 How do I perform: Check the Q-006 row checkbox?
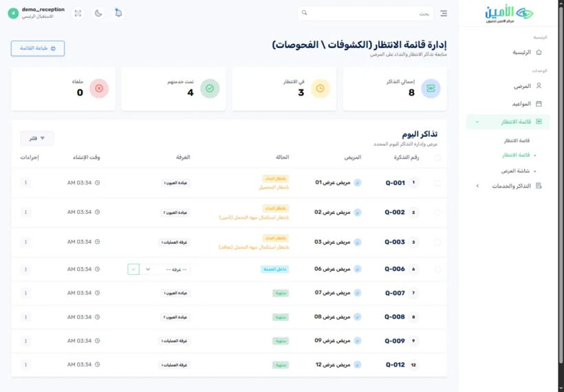tap(437, 269)
